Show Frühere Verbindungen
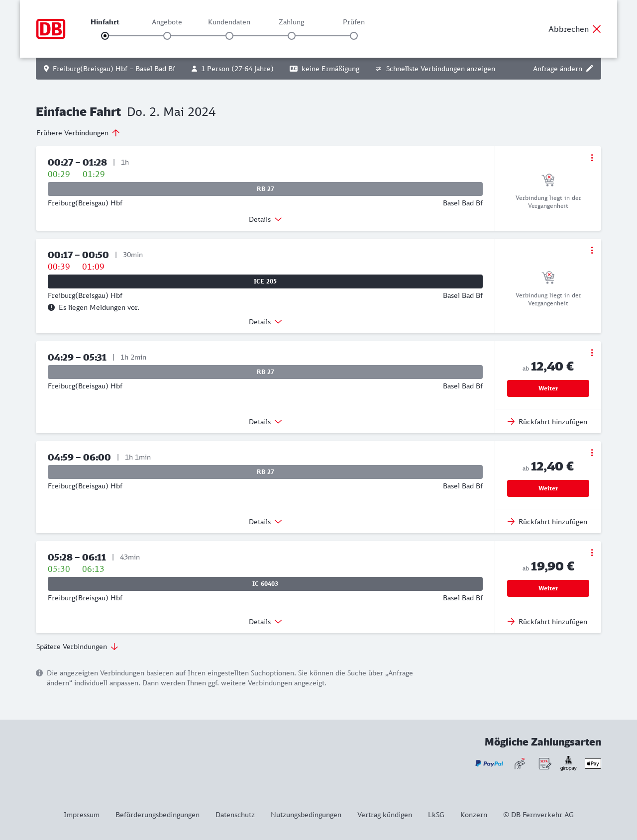 tap(78, 133)
